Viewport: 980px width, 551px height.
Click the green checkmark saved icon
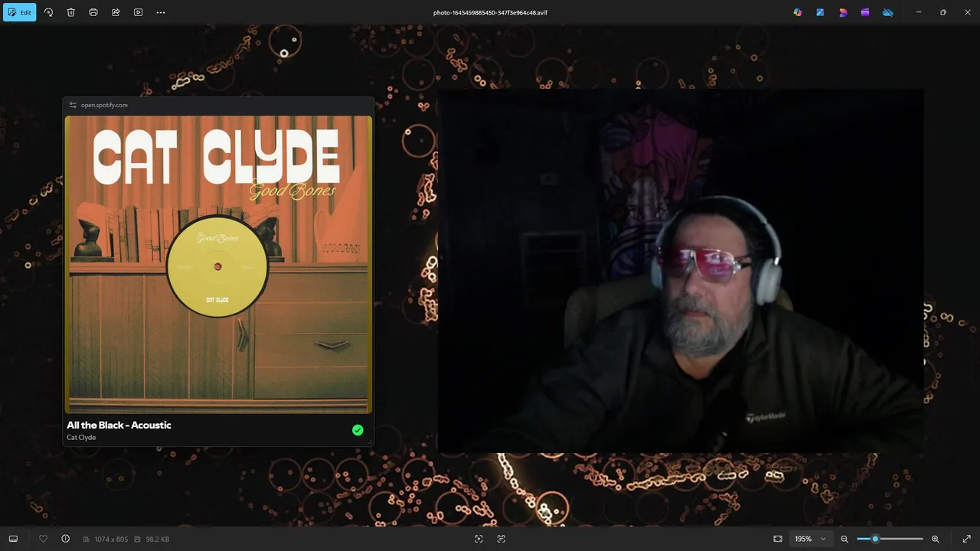click(x=358, y=430)
